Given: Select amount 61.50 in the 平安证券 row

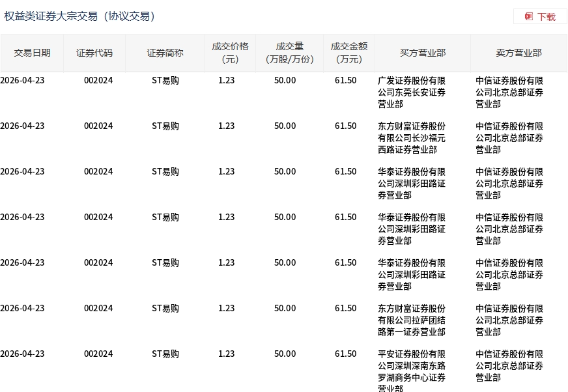Looking at the screenshot, I should pos(346,354).
